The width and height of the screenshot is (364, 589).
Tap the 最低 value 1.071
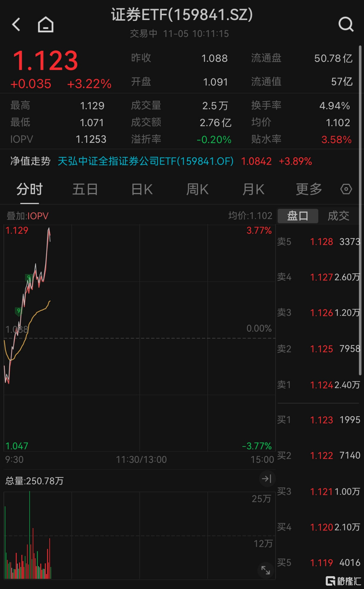pos(92,123)
